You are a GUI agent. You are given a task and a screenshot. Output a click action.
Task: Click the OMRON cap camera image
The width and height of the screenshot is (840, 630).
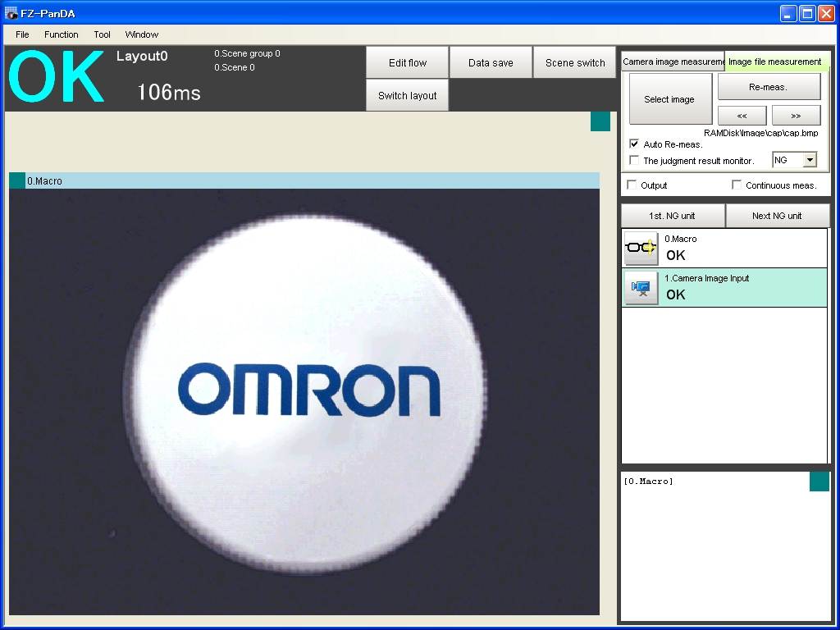coord(304,402)
